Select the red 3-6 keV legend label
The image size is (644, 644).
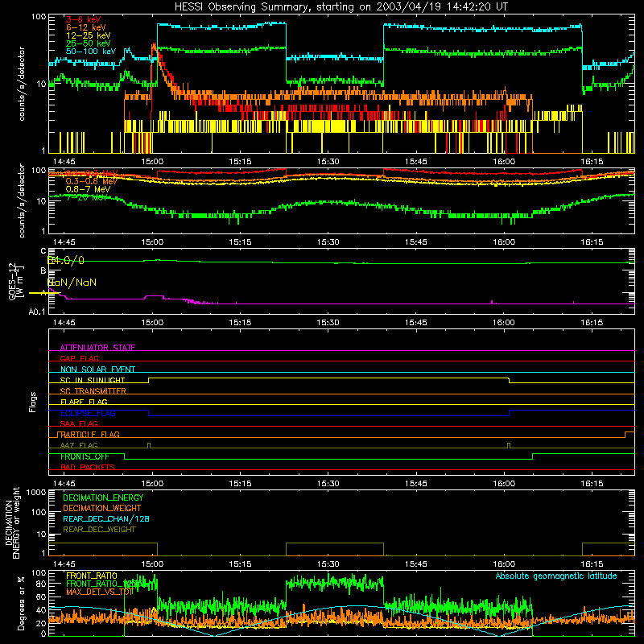coord(83,19)
